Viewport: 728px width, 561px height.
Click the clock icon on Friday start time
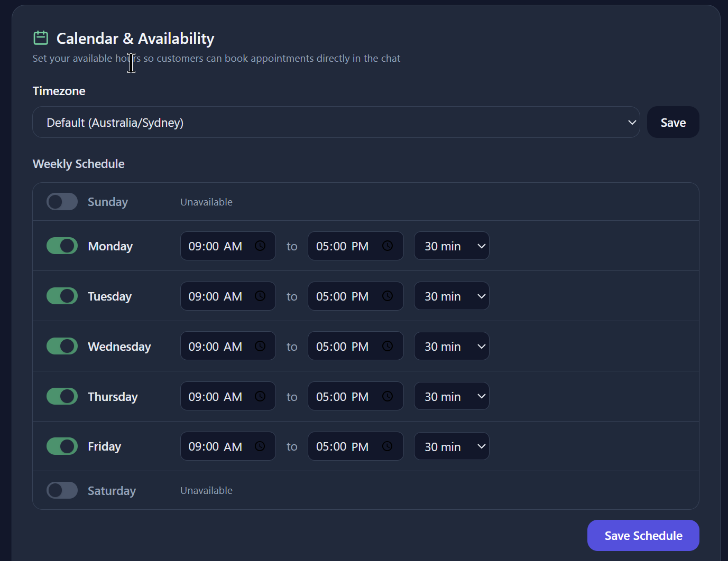tap(260, 446)
